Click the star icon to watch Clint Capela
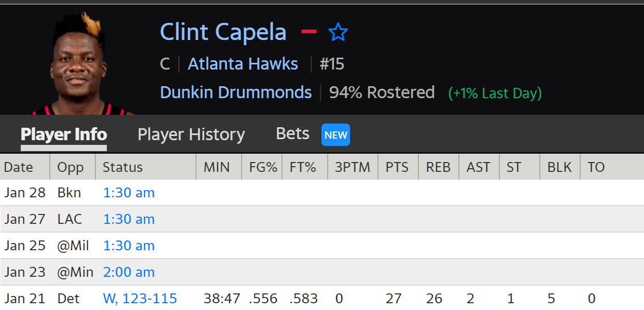Image resolution: width=644 pixels, height=310 pixels. point(338,33)
